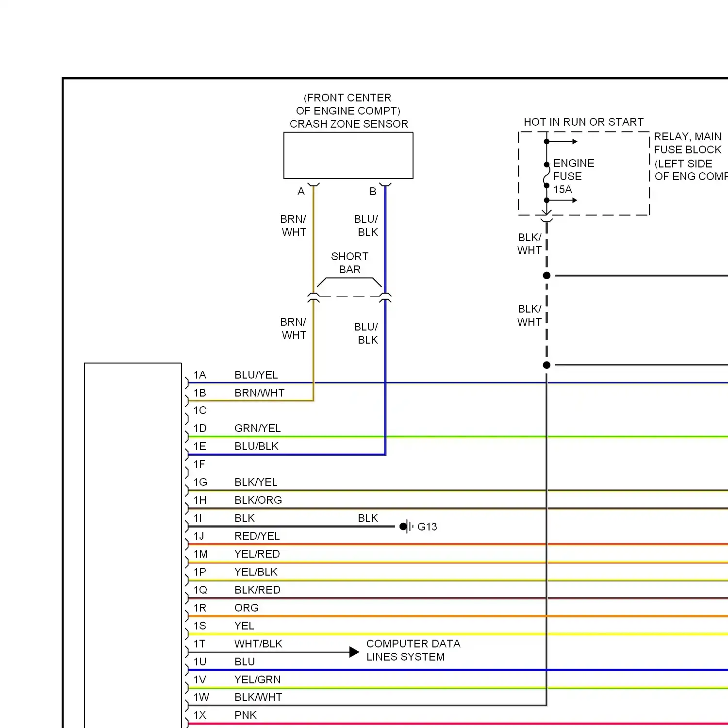Select the WHT/BLK wire color label

(258, 644)
